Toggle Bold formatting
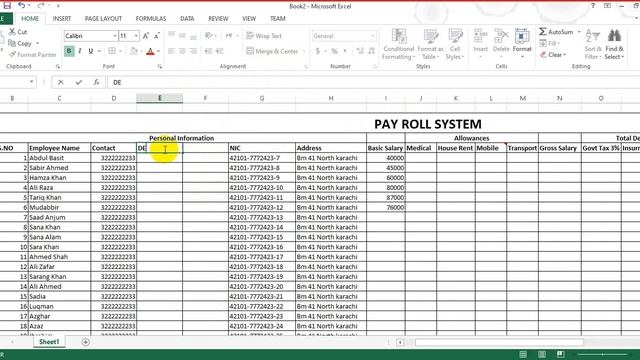The width and height of the screenshot is (640, 360). 69,51
